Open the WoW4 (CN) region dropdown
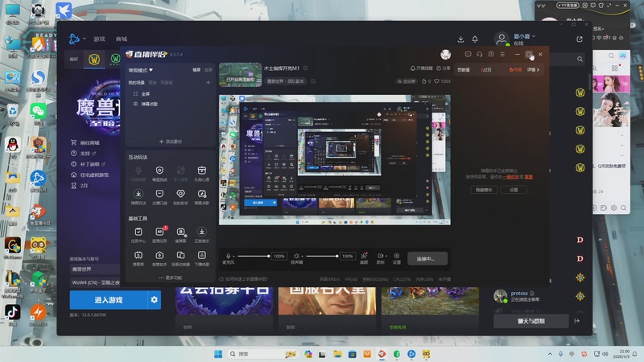The height and width of the screenshot is (362, 644). 95,282
